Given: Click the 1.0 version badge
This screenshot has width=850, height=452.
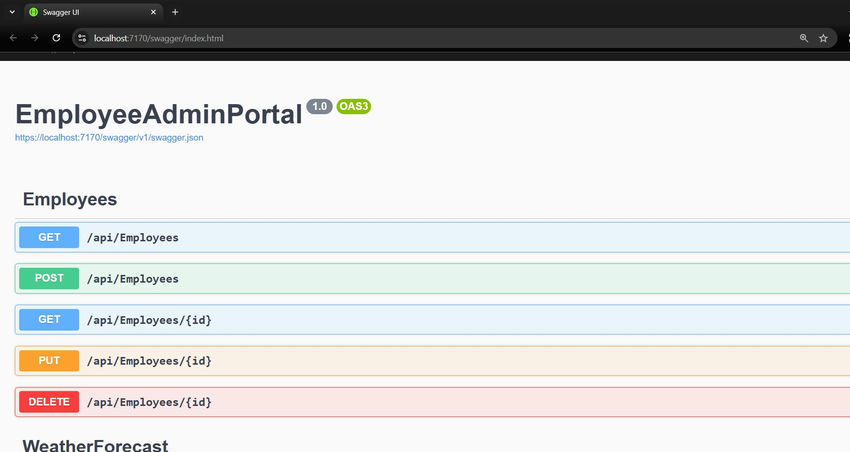Looking at the screenshot, I should [319, 106].
